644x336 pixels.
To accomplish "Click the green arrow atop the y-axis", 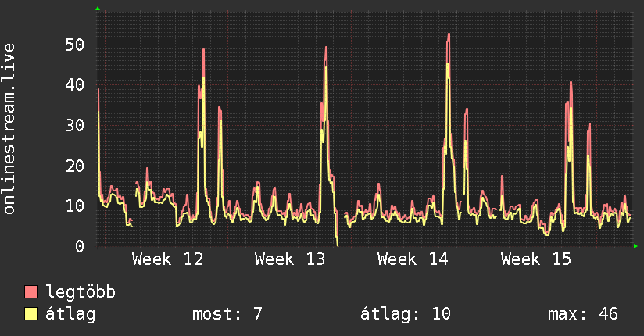I will click(98, 9).
